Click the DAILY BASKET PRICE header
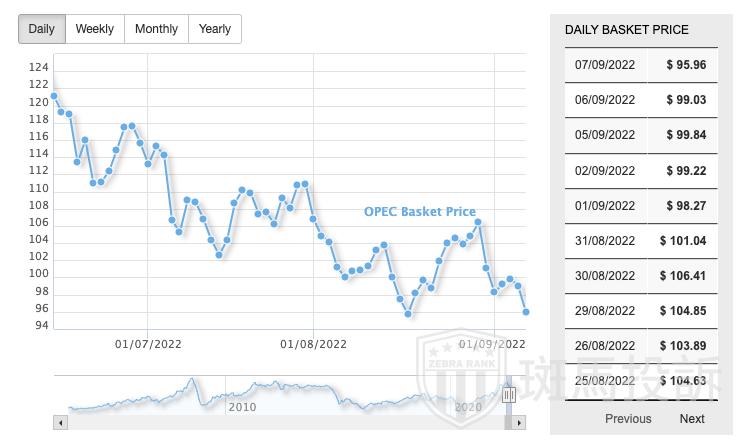The width and height of the screenshot is (741, 441). [626, 30]
